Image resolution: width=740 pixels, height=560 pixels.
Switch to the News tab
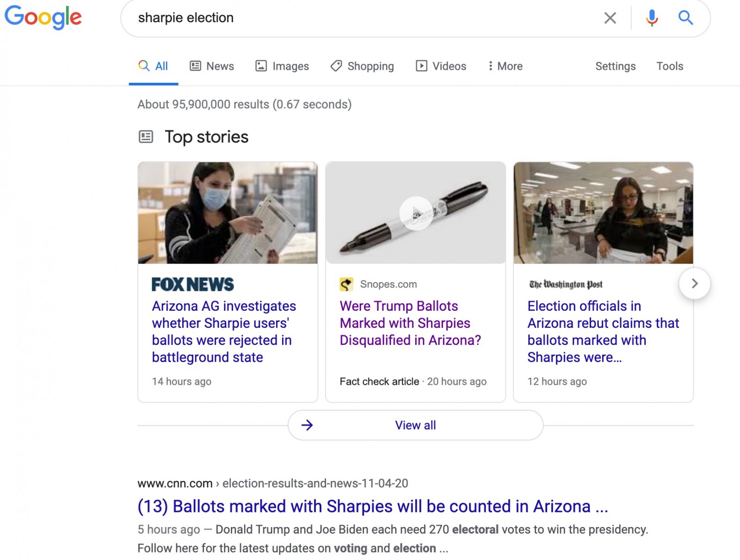(212, 66)
